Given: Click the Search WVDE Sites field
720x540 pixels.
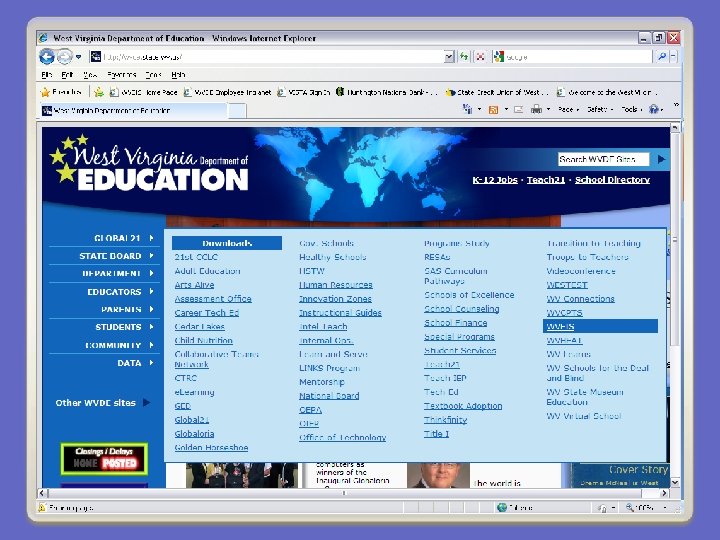Looking at the screenshot, I should click(x=603, y=159).
